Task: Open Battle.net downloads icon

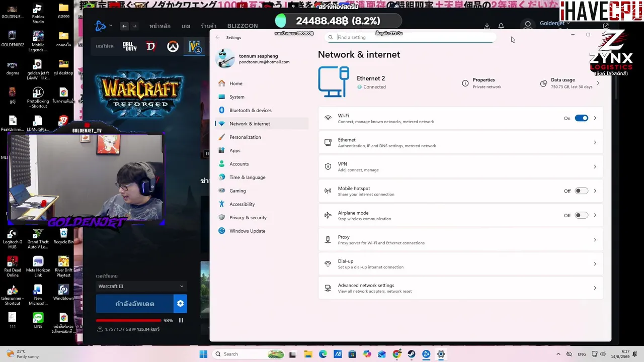Action: pos(487,26)
